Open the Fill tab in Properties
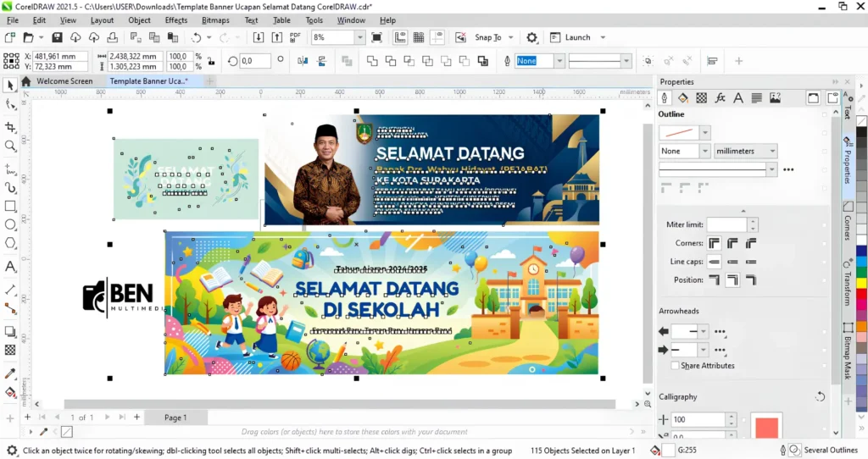The width and height of the screenshot is (868, 459). [683, 98]
